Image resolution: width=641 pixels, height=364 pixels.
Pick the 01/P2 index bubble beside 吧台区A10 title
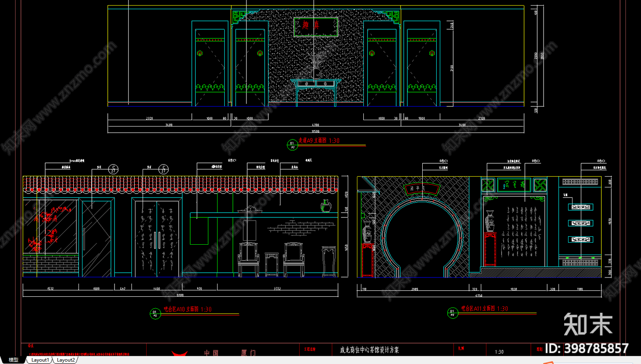pos(155,314)
